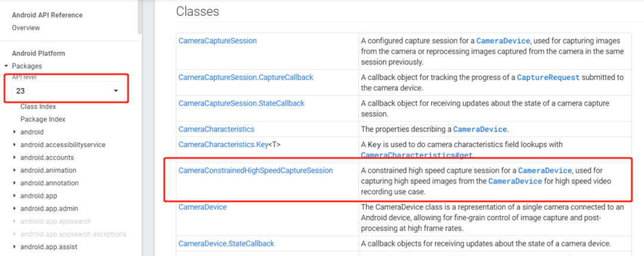Expand the android.app.admin arrow
644x256 pixels.
tap(15, 208)
